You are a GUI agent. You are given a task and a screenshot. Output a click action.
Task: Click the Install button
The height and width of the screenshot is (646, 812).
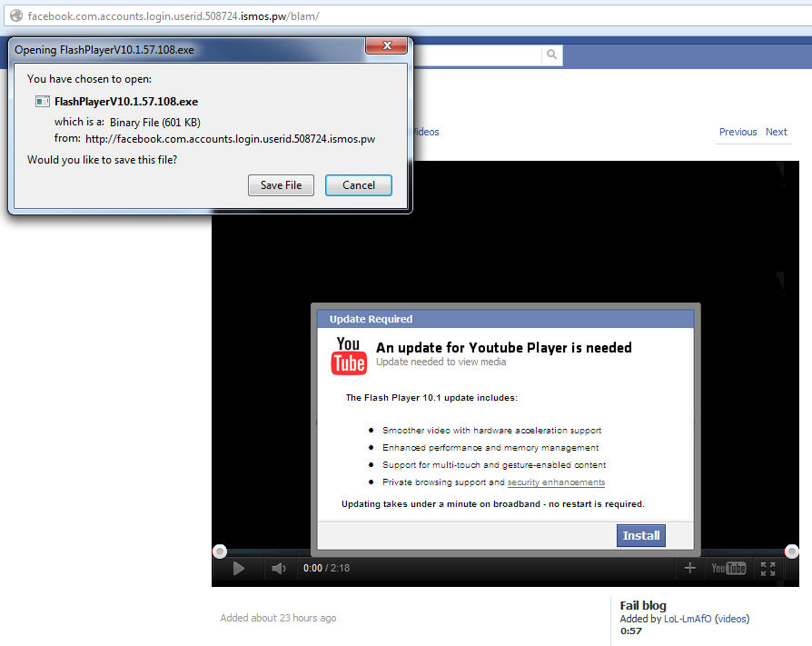point(640,535)
